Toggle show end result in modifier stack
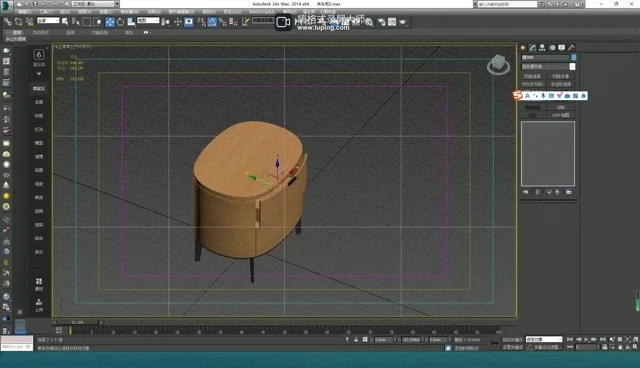640x368 pixels. point(538,192)
